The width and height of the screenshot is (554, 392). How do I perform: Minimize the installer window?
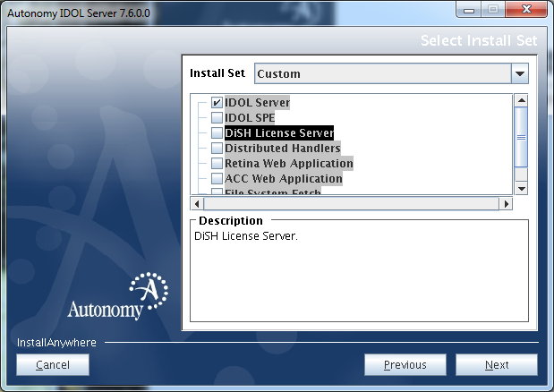(469, 10)
